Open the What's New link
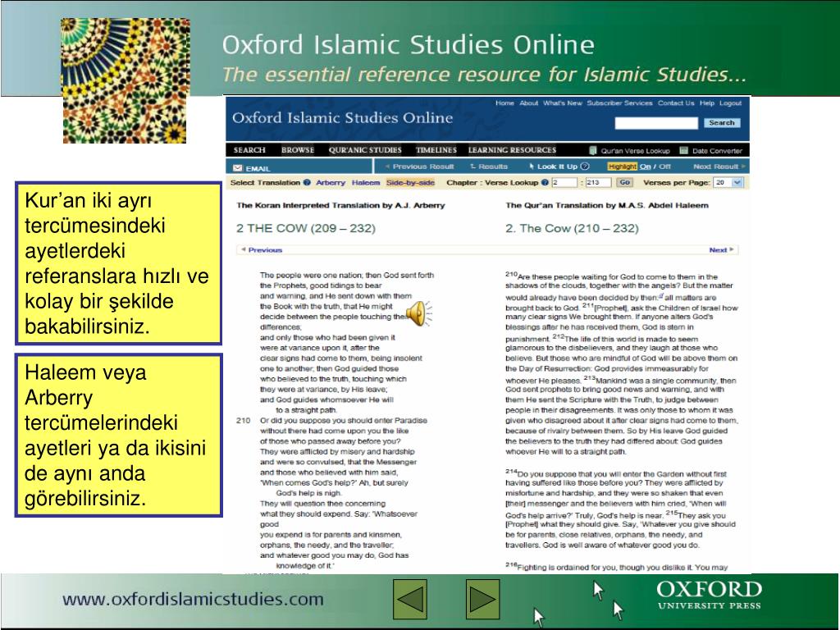 click(563, 103)
